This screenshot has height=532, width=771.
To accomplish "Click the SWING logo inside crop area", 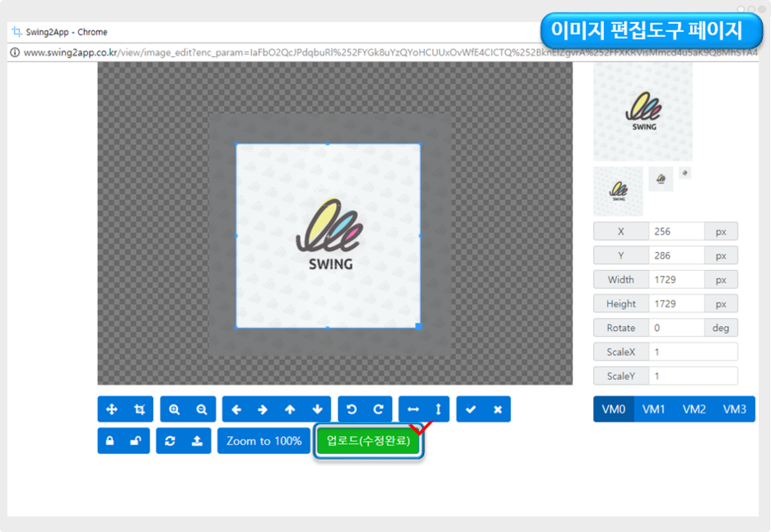I will pos(330,234).
